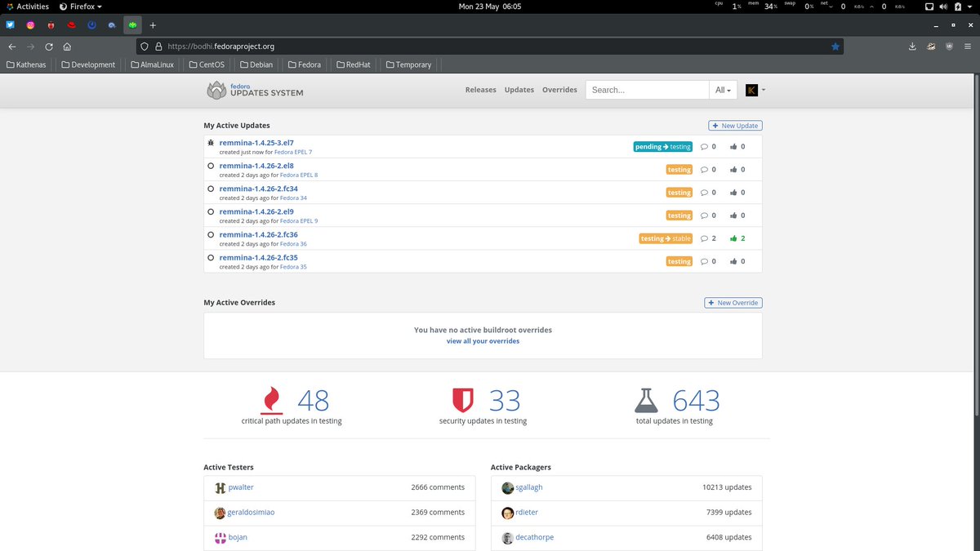980x551 pixels.
Task: Click the address bar shield icon
Action: point(145,47)
